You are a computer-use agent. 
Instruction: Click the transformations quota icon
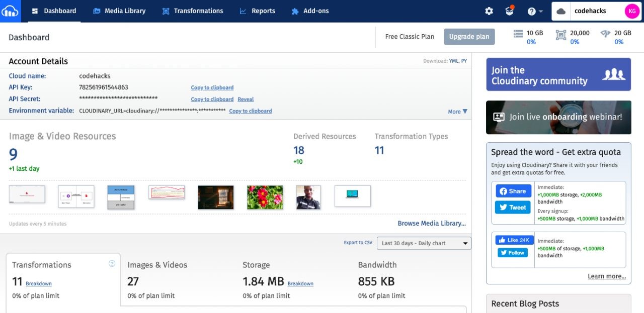(560, 35)
